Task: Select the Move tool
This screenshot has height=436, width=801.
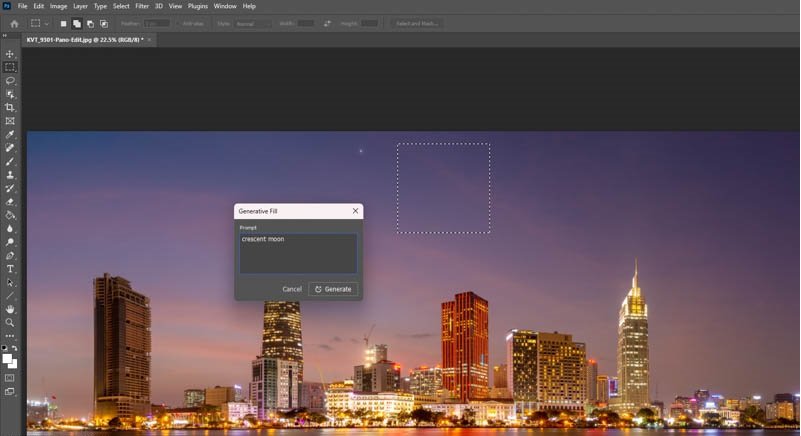Action: 10,54
